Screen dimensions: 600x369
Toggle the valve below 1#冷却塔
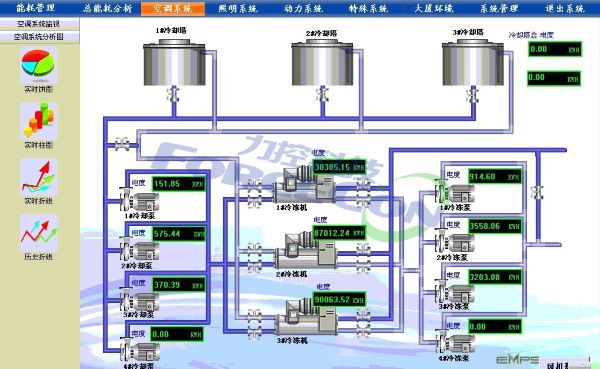pyautogui.click(x=174, y=94)
